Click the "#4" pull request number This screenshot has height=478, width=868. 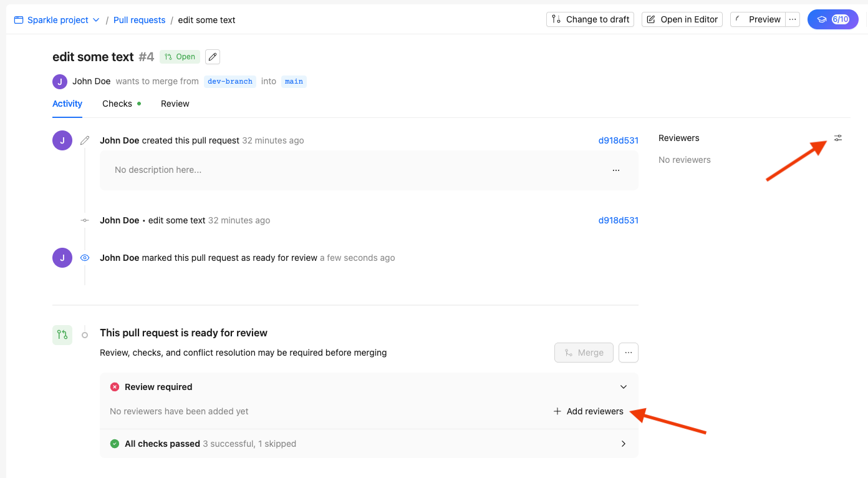(147, 57)
